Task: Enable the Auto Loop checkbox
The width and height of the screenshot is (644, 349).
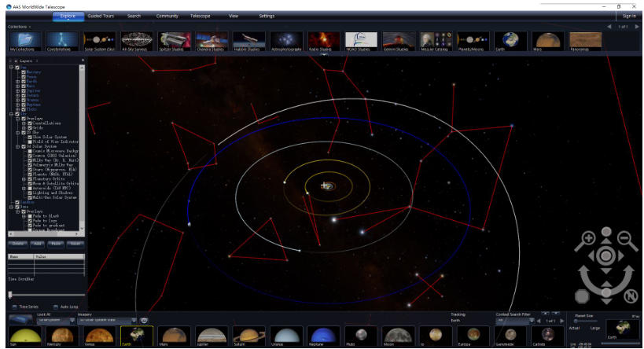Action: [54, 307]
